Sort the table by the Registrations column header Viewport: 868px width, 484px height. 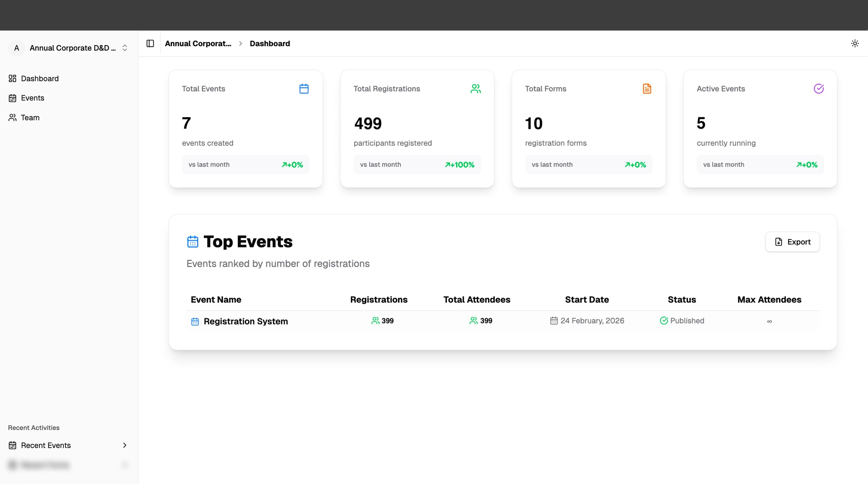(378, 300)
